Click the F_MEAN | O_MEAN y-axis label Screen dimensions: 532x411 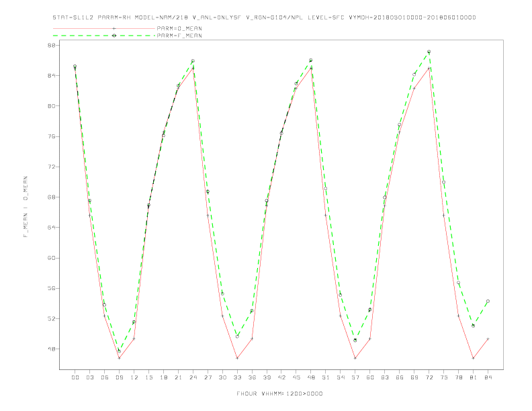(26, 207)
